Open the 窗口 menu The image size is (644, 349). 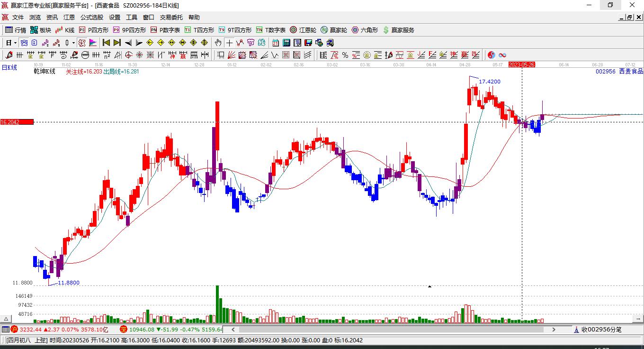click(x=149, y=18)
